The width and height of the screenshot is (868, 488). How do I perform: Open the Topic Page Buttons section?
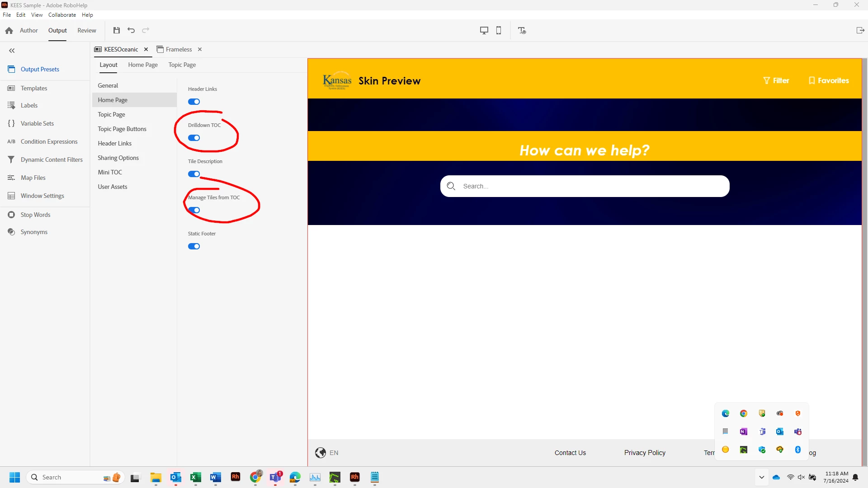click(122, 129)
